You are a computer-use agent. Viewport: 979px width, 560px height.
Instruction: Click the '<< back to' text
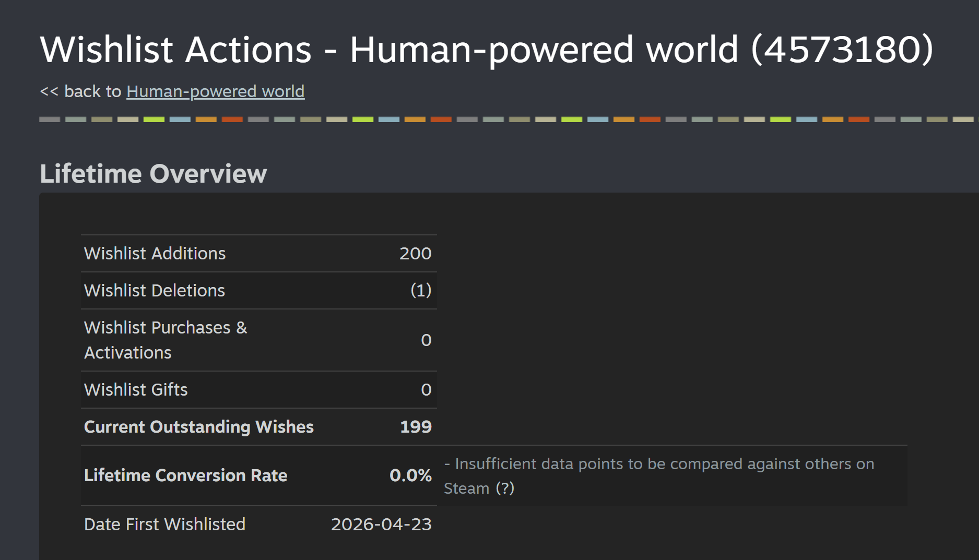(x=80, y=91)
